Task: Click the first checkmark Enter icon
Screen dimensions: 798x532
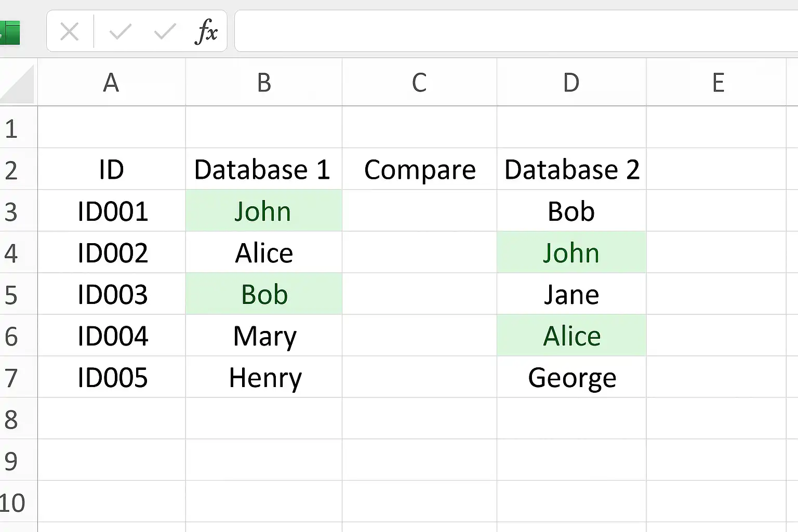Action: pyautogui.click(x=120, y=32)
